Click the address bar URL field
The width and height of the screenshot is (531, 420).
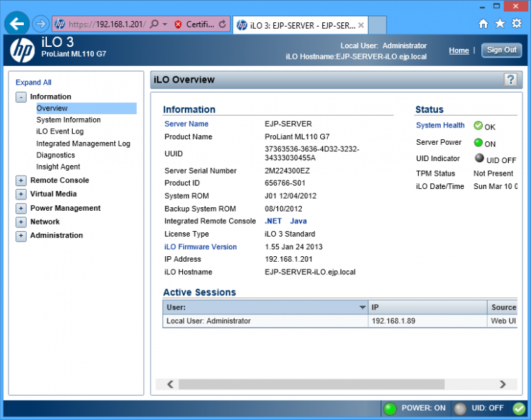click(x=106, y=24)
